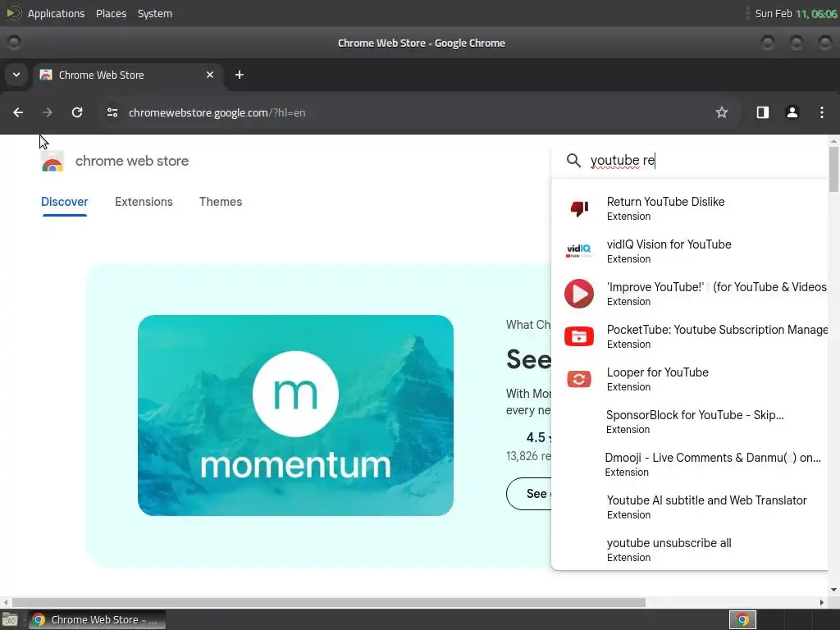Select Return YouTube Dislike suggestion
This screenshot has height=630, width=840.
tap(690, 208)
